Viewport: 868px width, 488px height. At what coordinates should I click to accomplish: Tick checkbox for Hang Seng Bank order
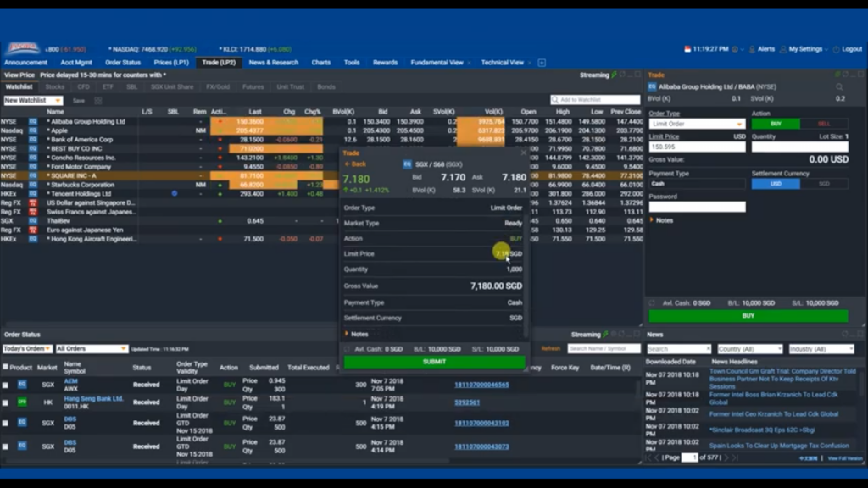tap(6, 402)
